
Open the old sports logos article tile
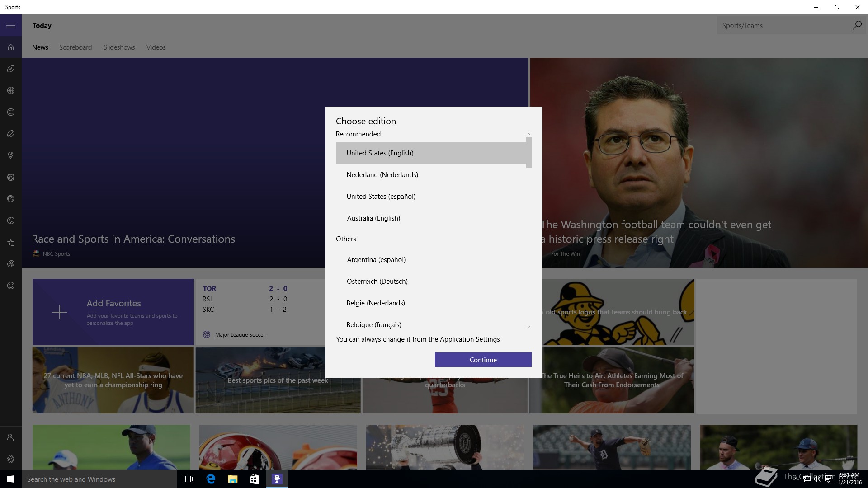[x=618, y=312]
